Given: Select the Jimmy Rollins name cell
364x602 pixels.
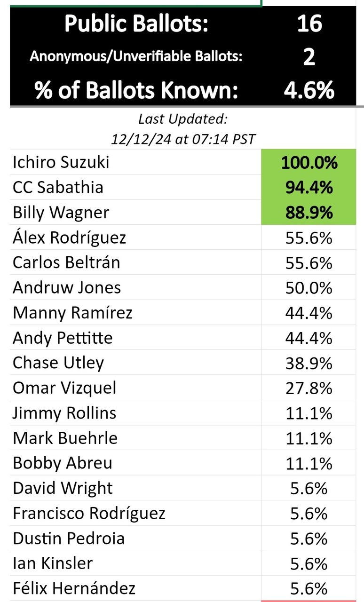Looking at the screenshot, I should tap(135, 413).
